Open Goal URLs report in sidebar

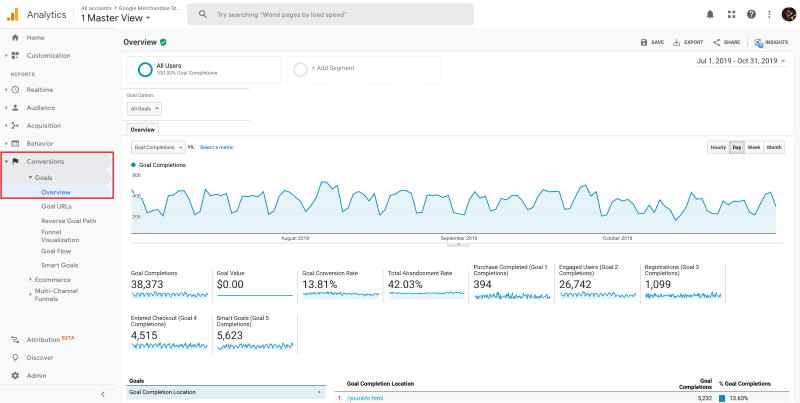coord(56,207)
